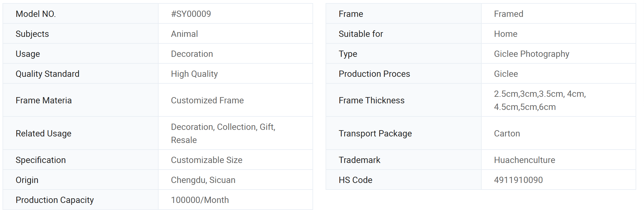This screenshot has height=212, width=644.
Task: Click the Model NO. value #SY00009
Action: pos(191,14)
